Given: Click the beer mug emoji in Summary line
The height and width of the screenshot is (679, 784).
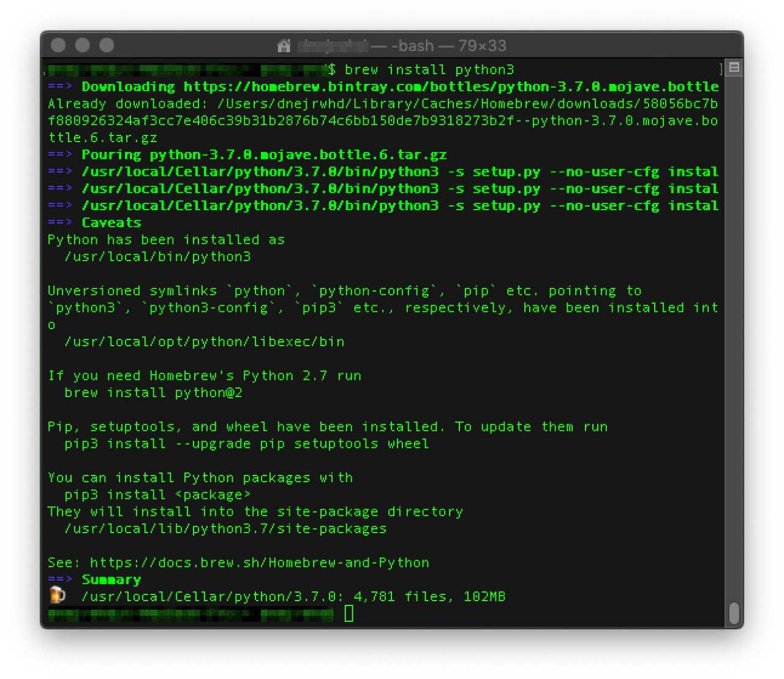Looking at the screenshot, I should point(56,594).
